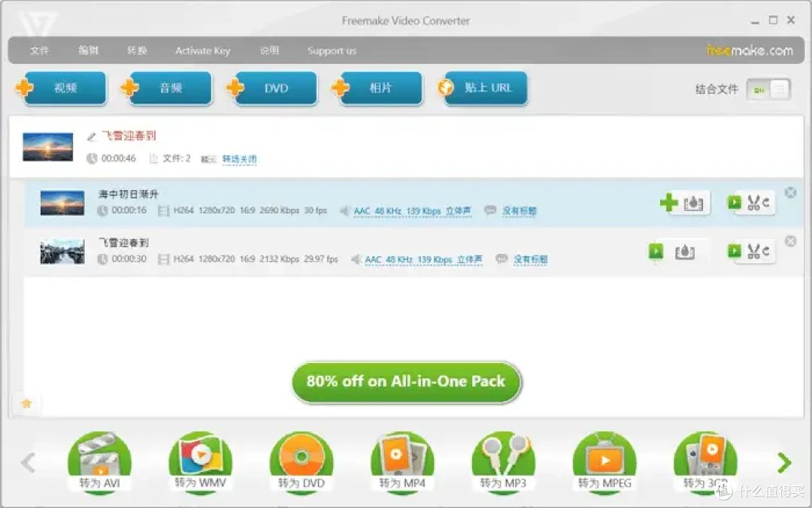Visit the freemake.com link

750,50
